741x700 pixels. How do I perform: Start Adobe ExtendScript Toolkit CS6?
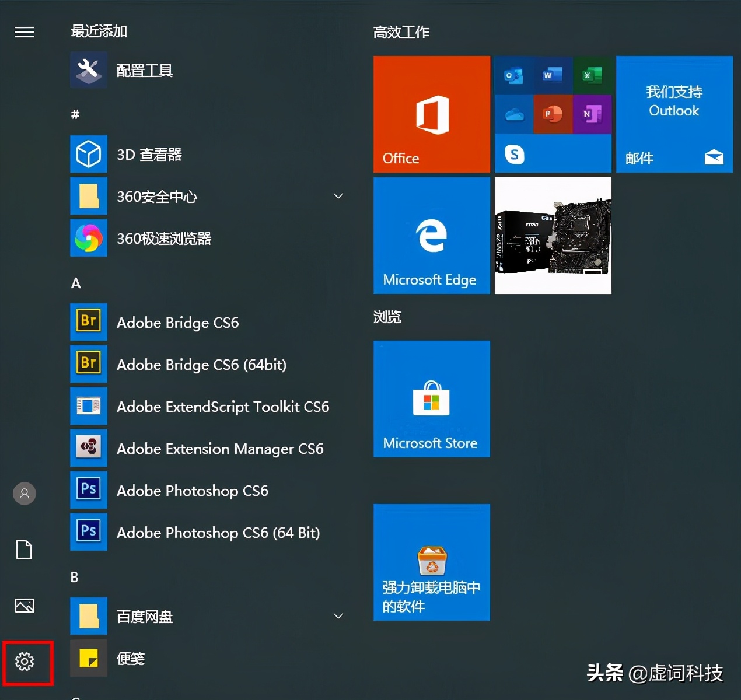[x=222, y=407]
